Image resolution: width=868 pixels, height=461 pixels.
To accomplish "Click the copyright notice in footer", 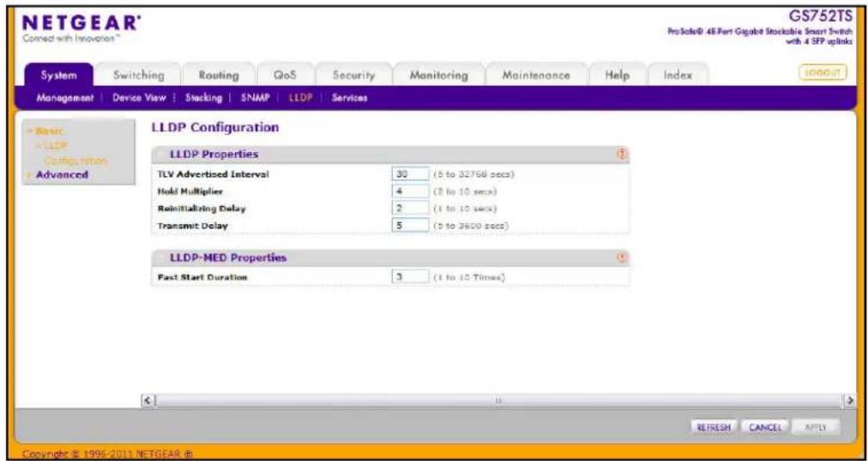I will [x=108, y=454].
